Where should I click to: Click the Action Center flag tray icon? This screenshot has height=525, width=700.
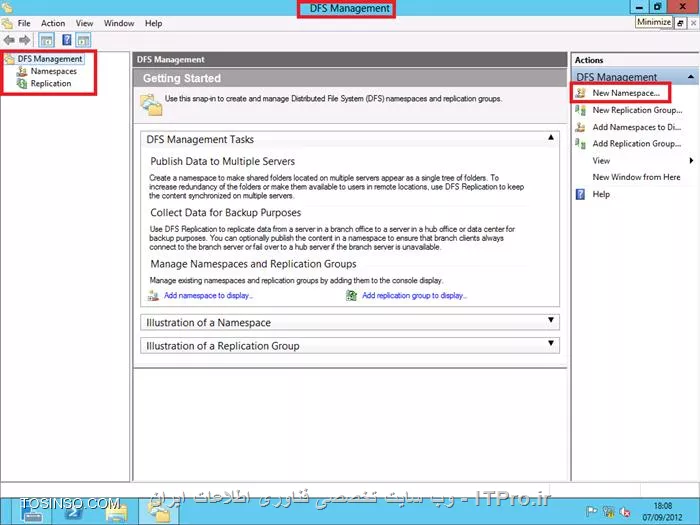591,512
